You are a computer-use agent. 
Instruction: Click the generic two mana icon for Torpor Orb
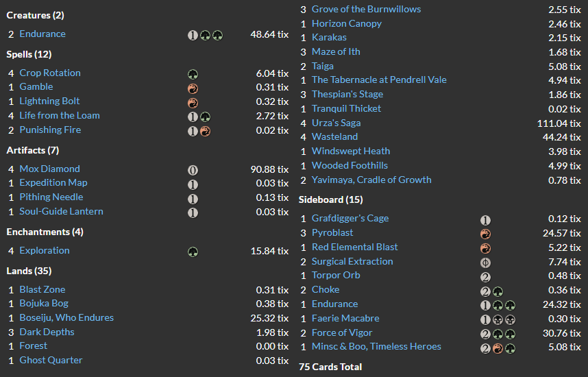click(x=485, y=276)
